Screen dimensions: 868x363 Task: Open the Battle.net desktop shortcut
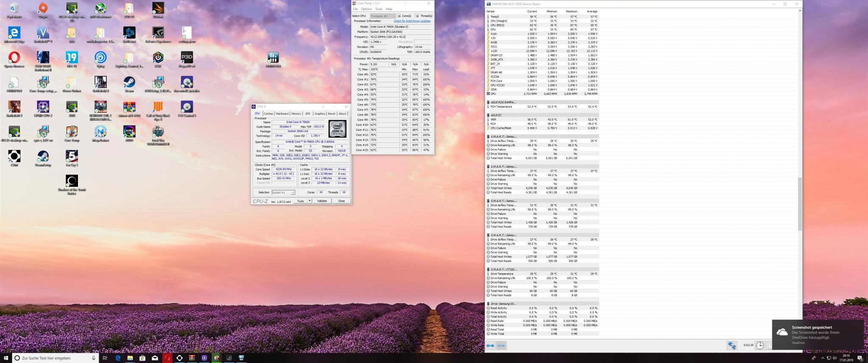coord(129,35)
